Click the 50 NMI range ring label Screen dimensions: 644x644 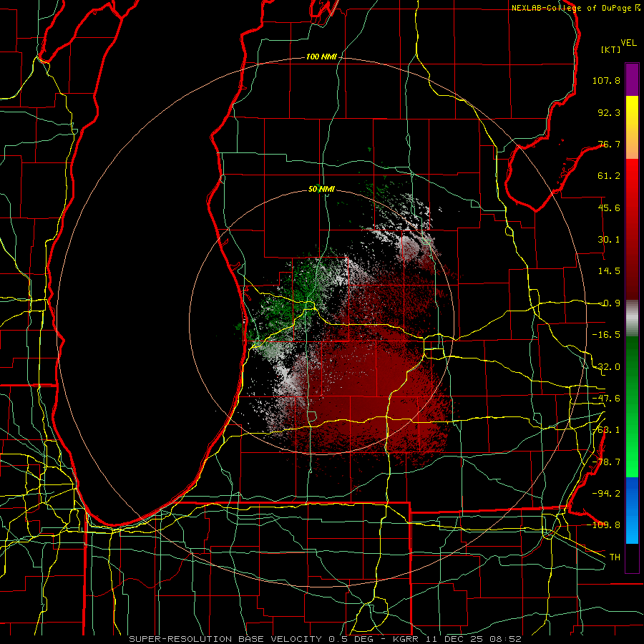(321, 190)
